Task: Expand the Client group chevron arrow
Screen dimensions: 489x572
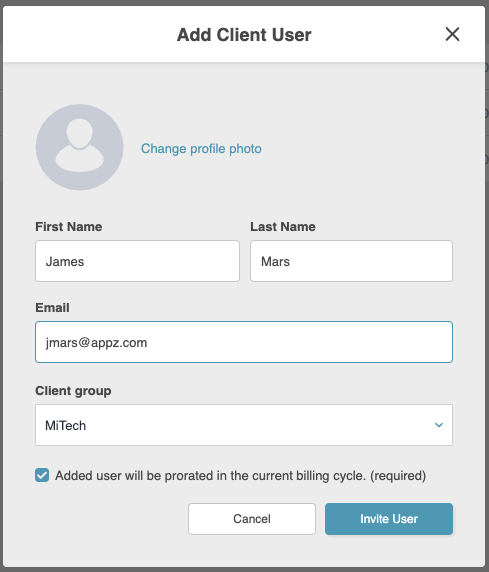Action: tap(439, 425)
